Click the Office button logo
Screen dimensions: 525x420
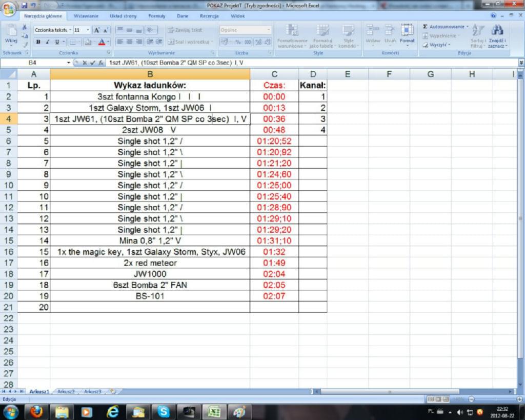pyautogui.click(x=9, y=9)
